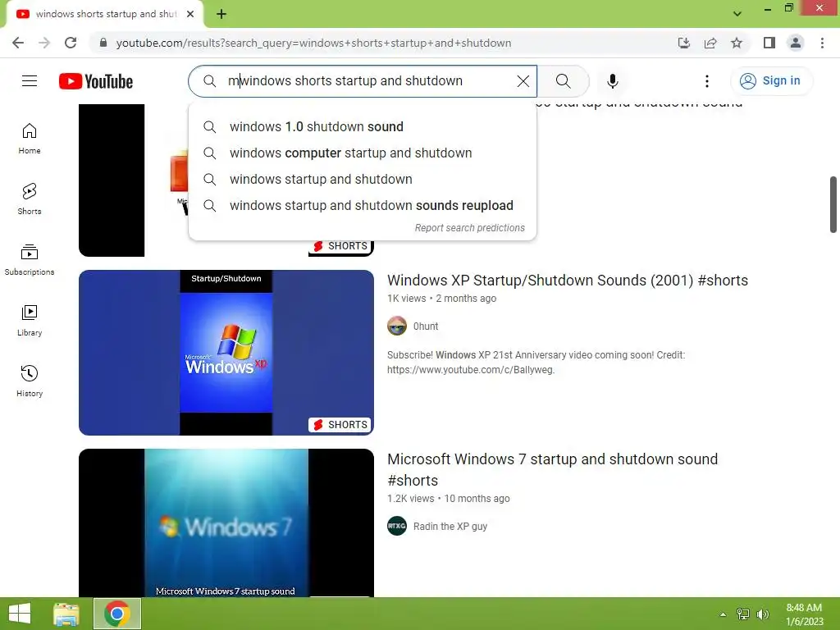
Task: Expand Chrome tab search chevron
Action: pos(737,14)
